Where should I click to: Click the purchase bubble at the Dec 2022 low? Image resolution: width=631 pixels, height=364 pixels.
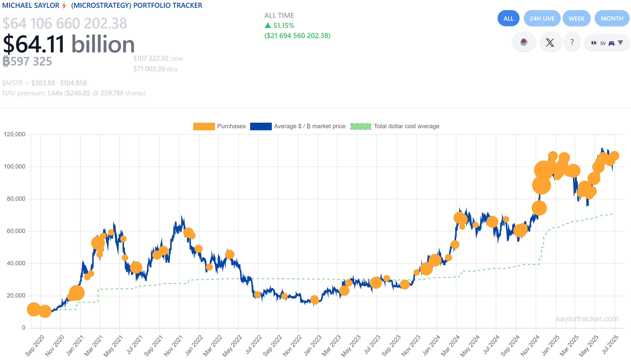tap(314, 300)
